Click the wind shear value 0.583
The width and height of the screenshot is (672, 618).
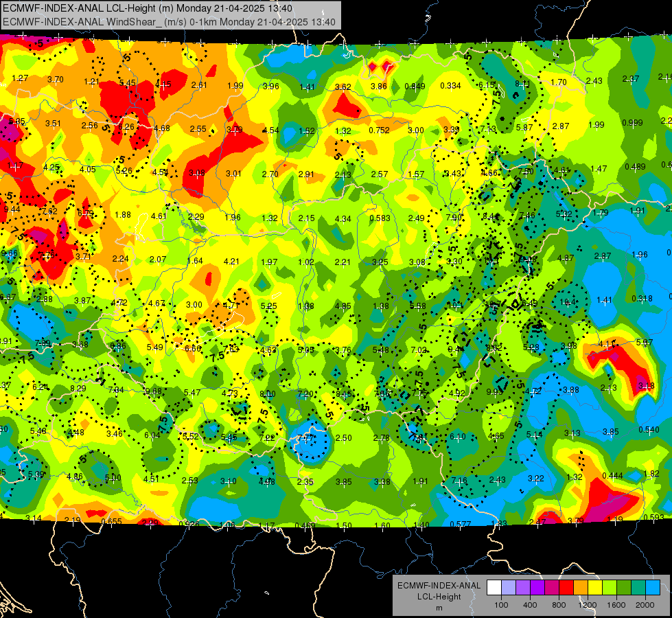tap(380, 218)
